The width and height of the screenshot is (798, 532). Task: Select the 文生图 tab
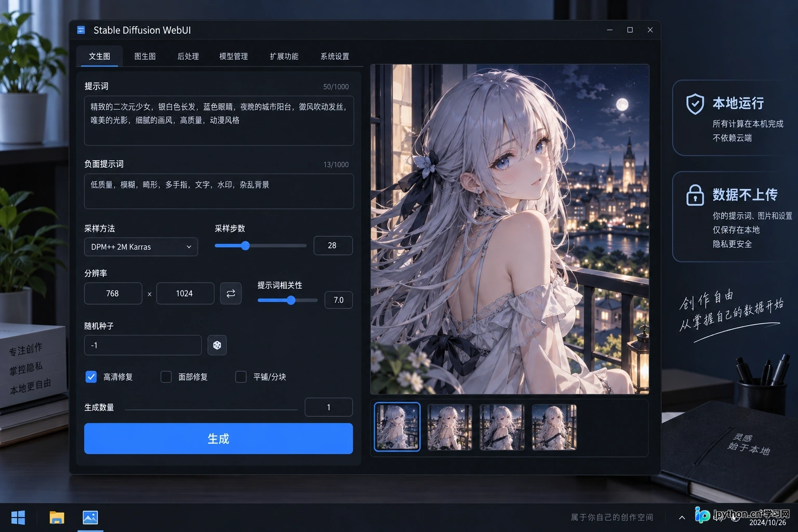pyautogui.click(x=99, y=56)
